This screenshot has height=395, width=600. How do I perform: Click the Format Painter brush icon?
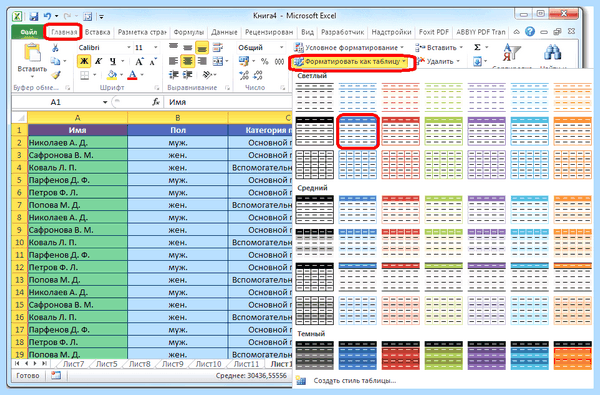click(x=56, y=75)
